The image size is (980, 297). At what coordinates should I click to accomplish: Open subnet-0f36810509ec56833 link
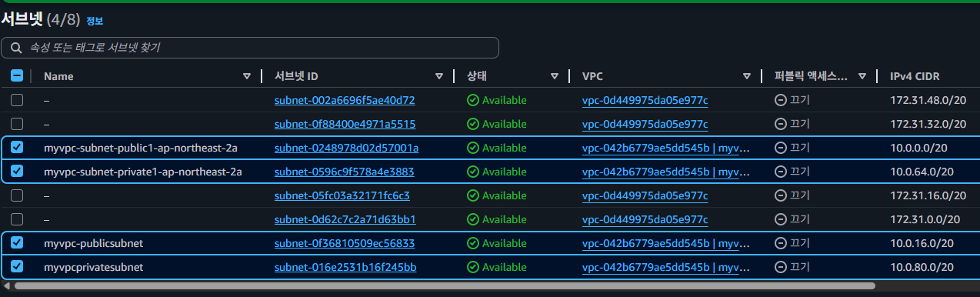[x=345, y=243]
